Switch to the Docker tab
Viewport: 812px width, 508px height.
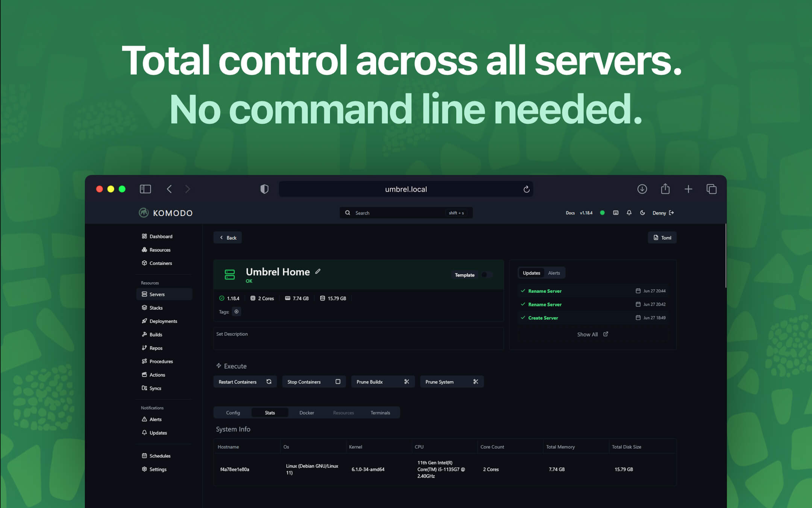[x=306, y=412]
